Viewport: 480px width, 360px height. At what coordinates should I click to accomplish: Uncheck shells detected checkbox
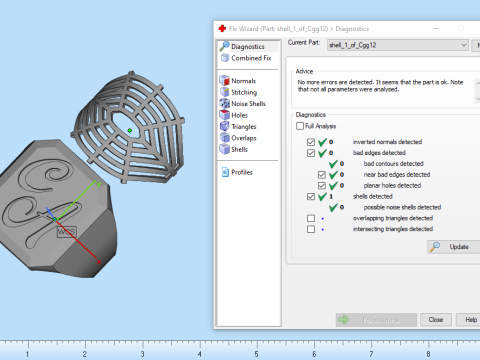(311, 197)
